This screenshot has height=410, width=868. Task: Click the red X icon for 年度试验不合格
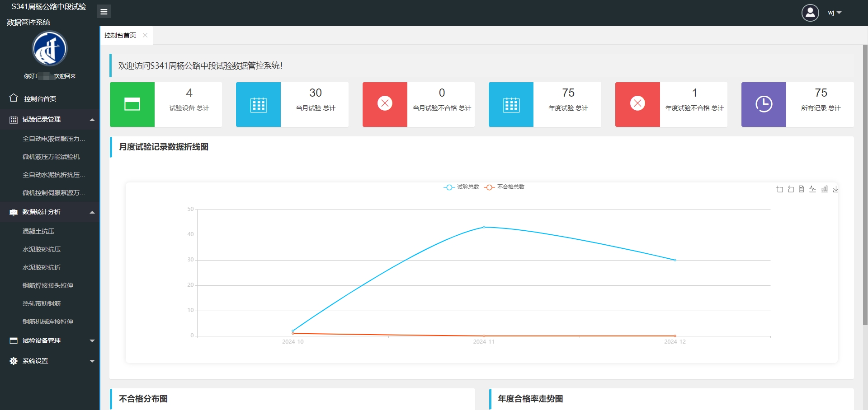tap(637, 104)
